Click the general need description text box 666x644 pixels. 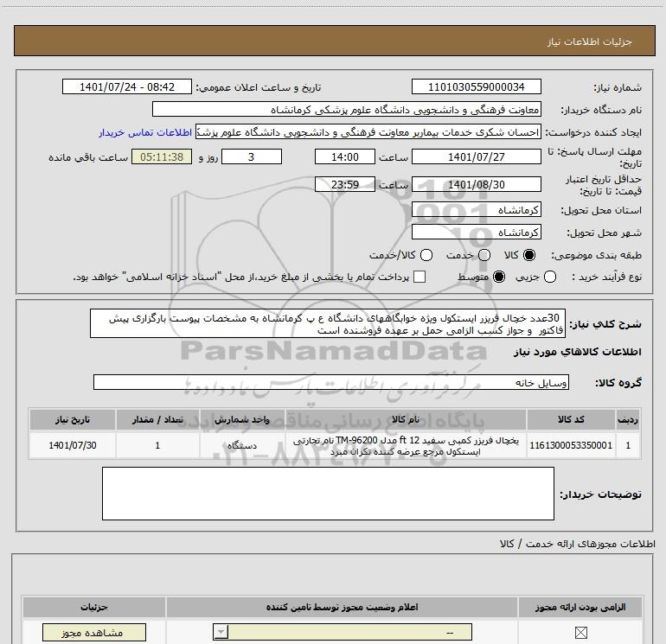328,323
